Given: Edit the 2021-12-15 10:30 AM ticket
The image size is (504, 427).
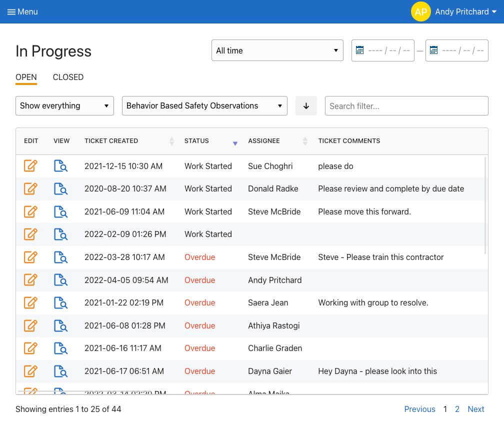Looking at the screenshot, I should pos(30,166).
